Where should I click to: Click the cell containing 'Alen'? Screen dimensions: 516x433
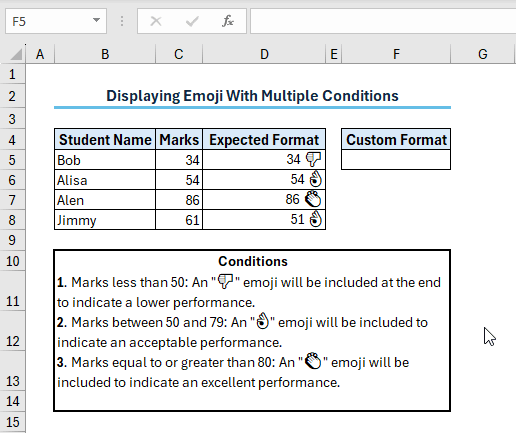pyautogui.click(x=105, y=200)
